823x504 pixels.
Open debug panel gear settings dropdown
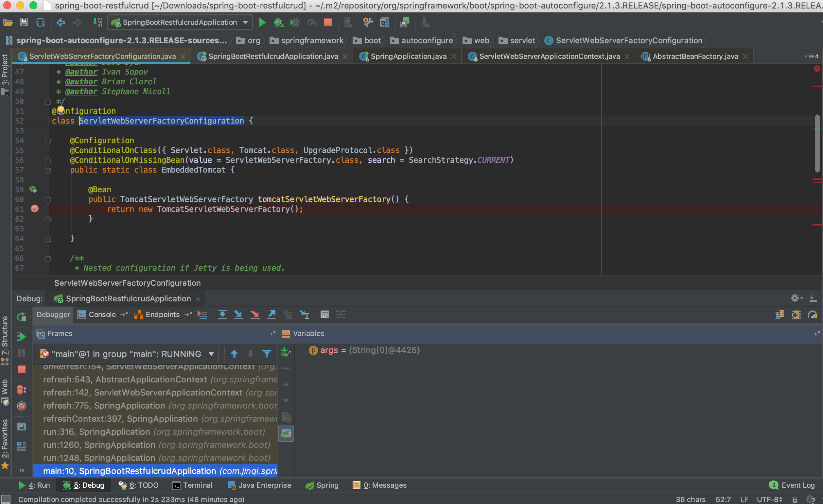796,298
